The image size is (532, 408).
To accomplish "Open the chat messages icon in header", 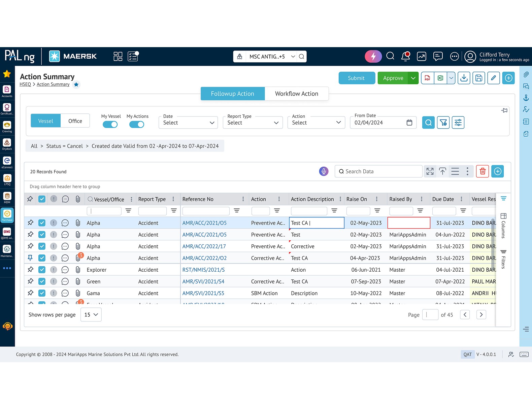I will tap(438, 56).
